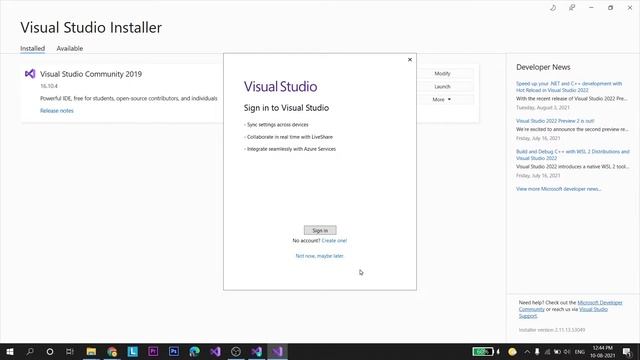Click the highlighted Visual Studio Installer taskbar icon
Viewport: 640px width, 360px height.
(x=278, y=351)
